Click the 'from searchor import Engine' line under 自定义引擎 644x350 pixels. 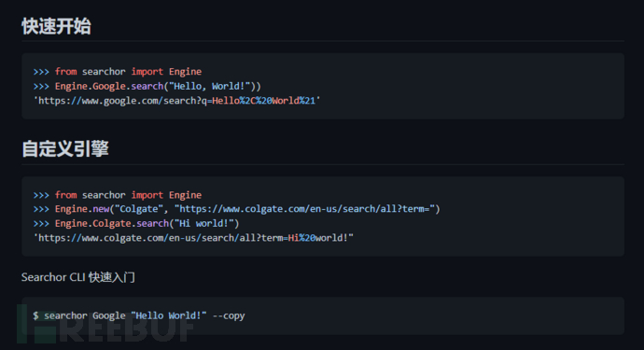pos(118,195)
